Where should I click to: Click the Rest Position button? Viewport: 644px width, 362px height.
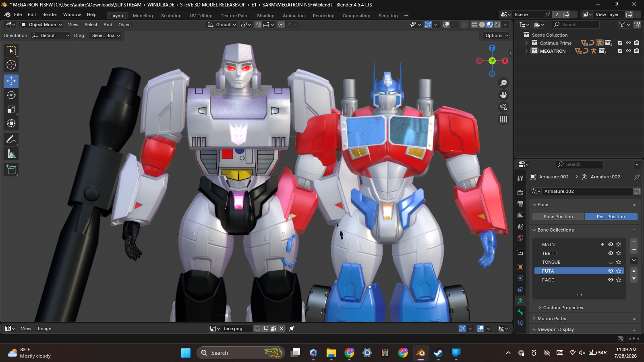611,217
